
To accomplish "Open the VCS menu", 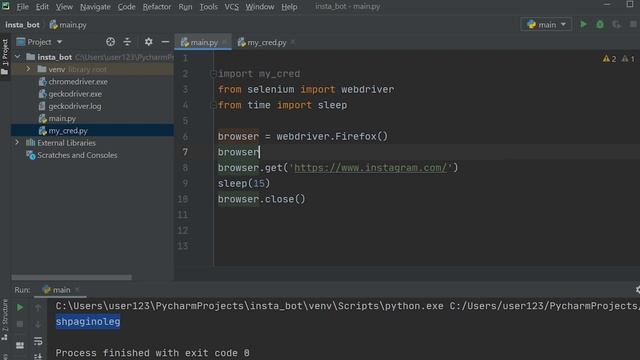I will pos(231,7).
